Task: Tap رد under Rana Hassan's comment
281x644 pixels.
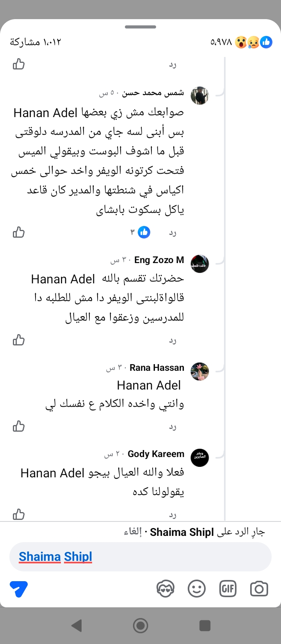Action: point(173,427)
